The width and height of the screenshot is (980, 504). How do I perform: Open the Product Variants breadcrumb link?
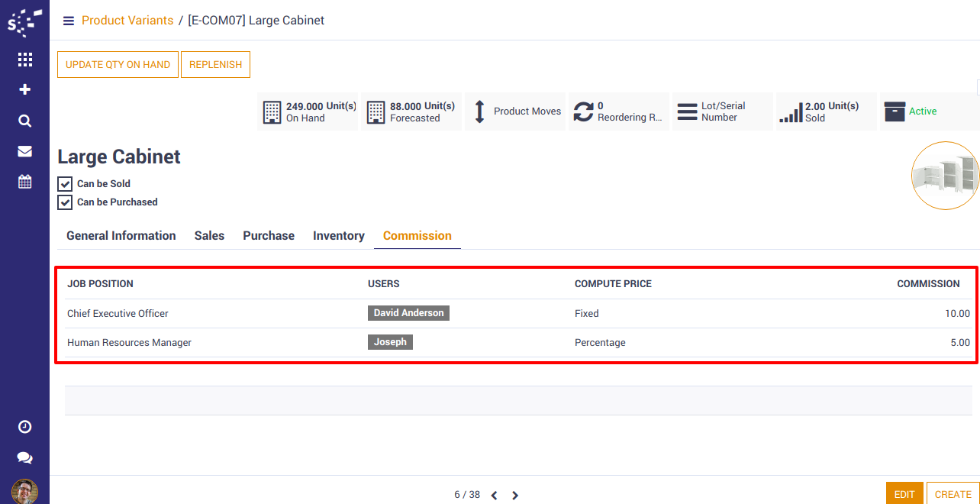coord(127,21)
